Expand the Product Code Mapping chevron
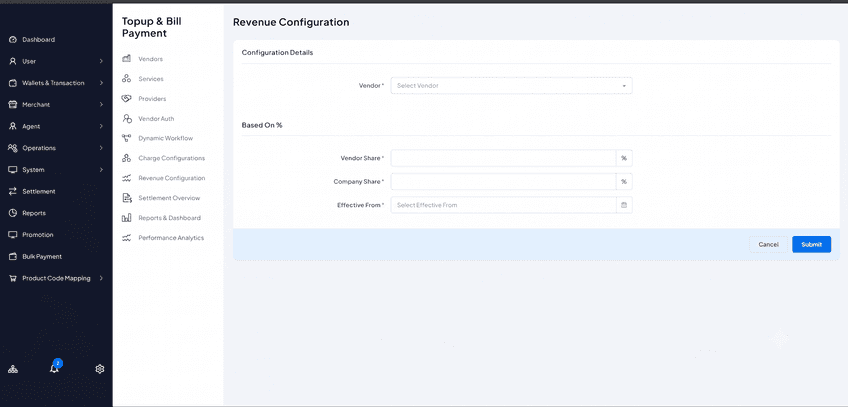 (101, 278)
